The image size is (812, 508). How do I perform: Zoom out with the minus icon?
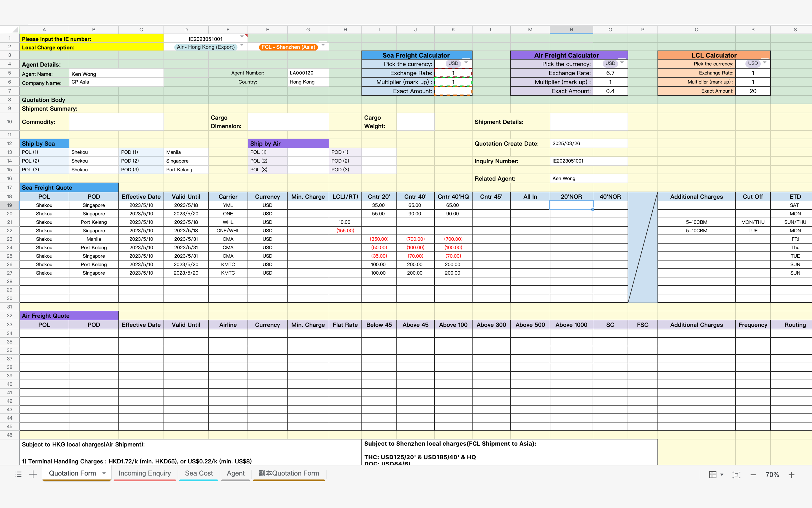click(x=753, y=475)
